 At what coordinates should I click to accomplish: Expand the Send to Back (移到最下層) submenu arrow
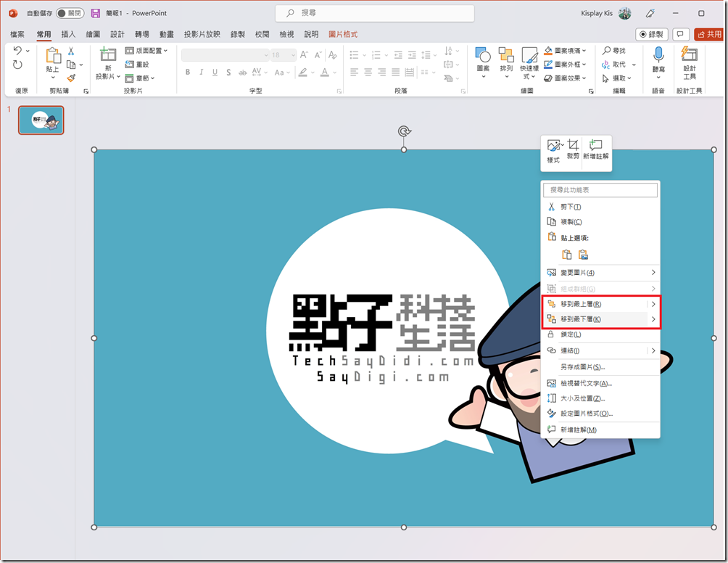pyautogui.click(x=653, y=319)
